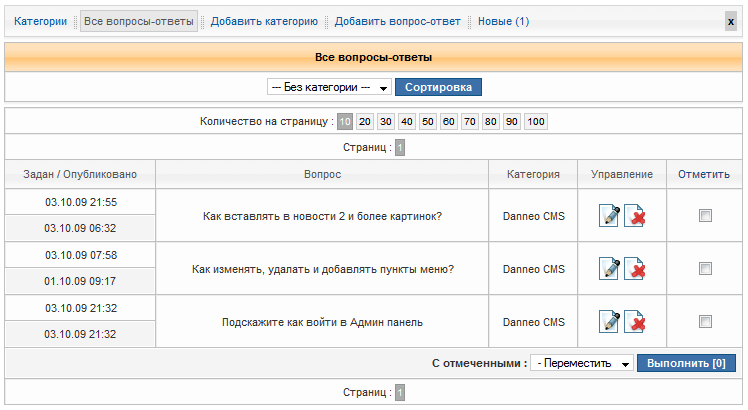The image size is (748, 410).
Task: Edit the question about Admin panel login
Action: (x=609, y=321)
